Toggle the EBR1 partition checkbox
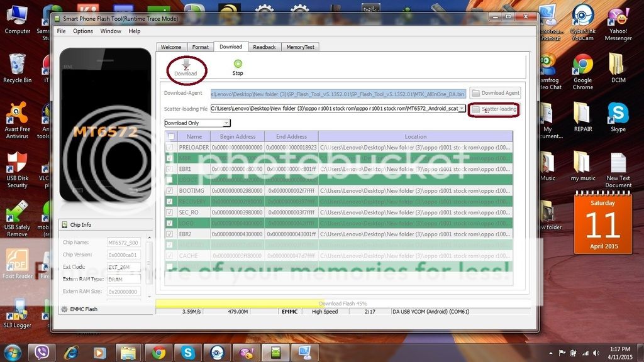The width and height of the screenshot is (644, 362). (169, 168)
